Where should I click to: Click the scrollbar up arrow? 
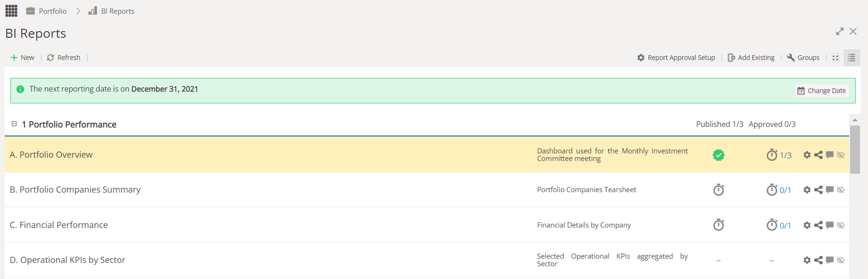click(855, 120)
